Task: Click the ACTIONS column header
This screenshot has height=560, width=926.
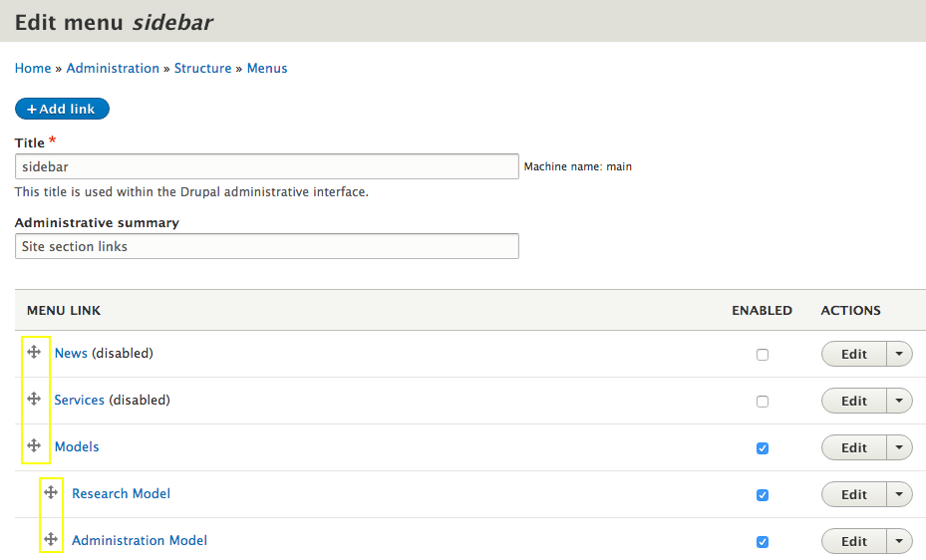Action: click(850, 310)
